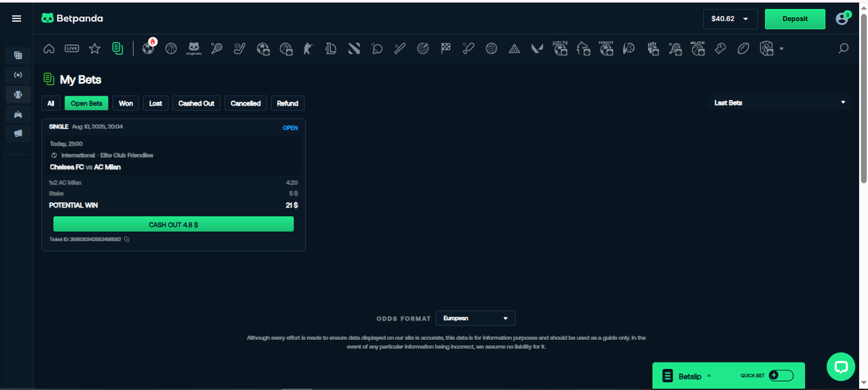Expand the $40.62 balance dropdown
Screen dimensions: 868x390
[730, 19]
